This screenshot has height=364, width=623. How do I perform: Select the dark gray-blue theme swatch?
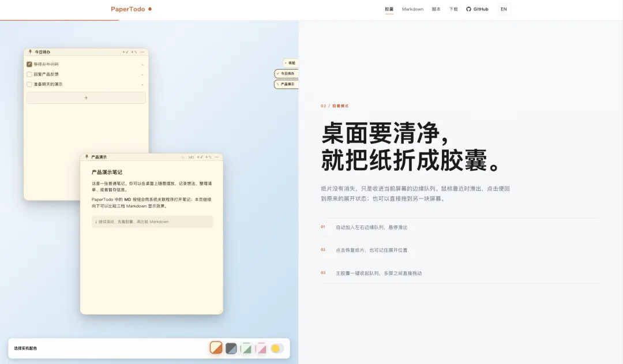(231, 348)
